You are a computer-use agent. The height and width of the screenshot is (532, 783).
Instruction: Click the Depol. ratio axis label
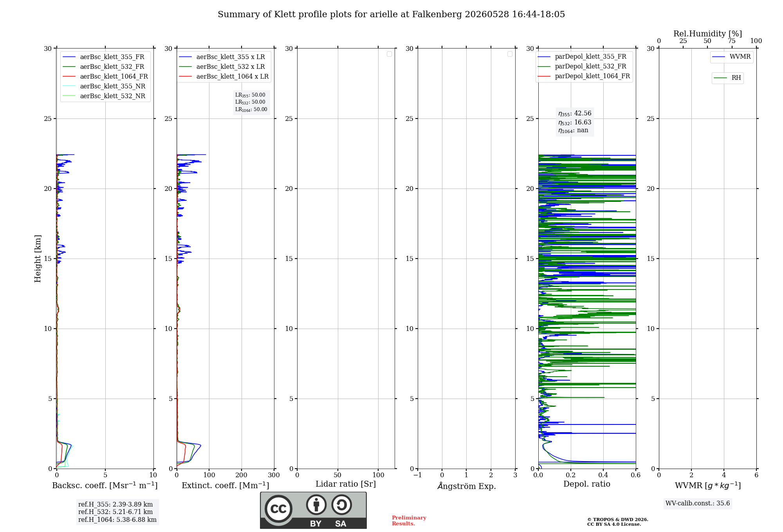point(587,484)
